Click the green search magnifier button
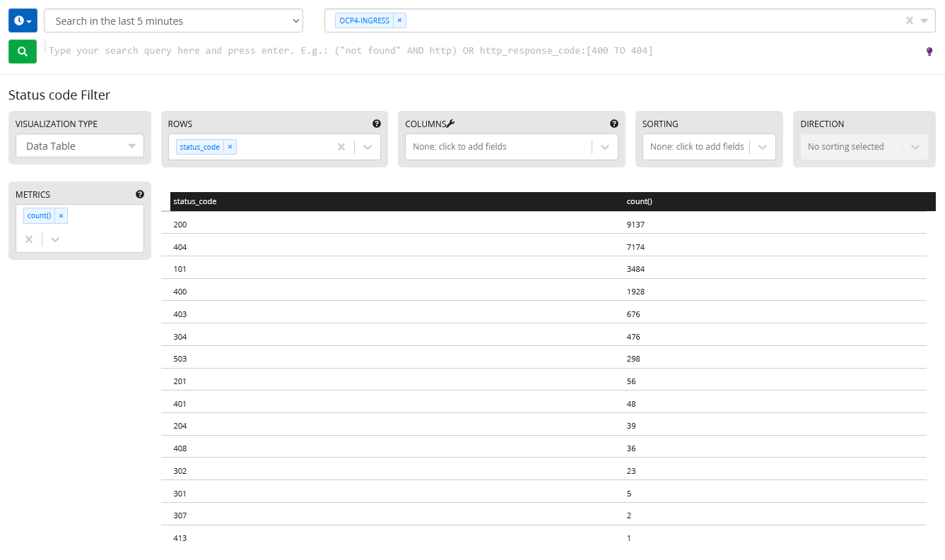Image resolution: width=945 pixels, height=560 pixels. (x=23, y=52)
